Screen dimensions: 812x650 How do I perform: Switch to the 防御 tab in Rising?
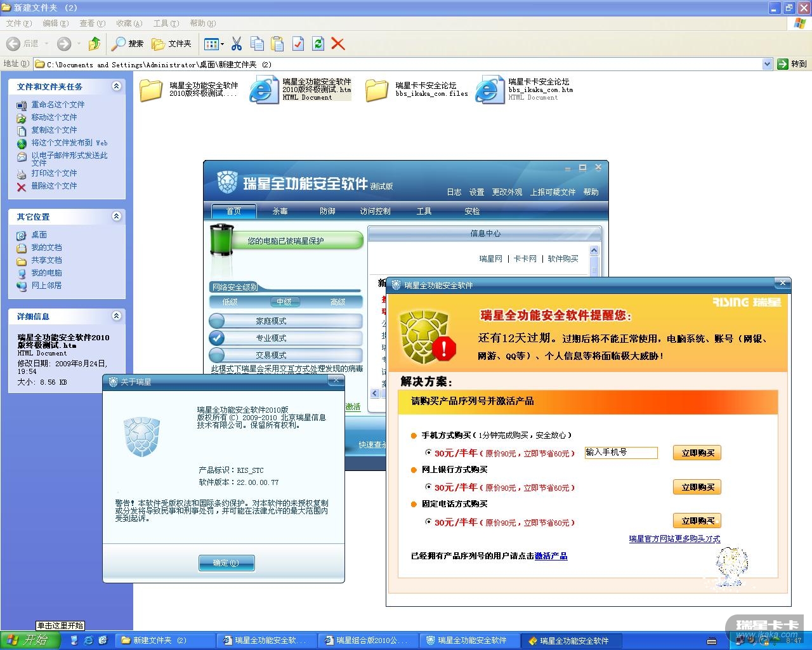[x=328, y=211]
